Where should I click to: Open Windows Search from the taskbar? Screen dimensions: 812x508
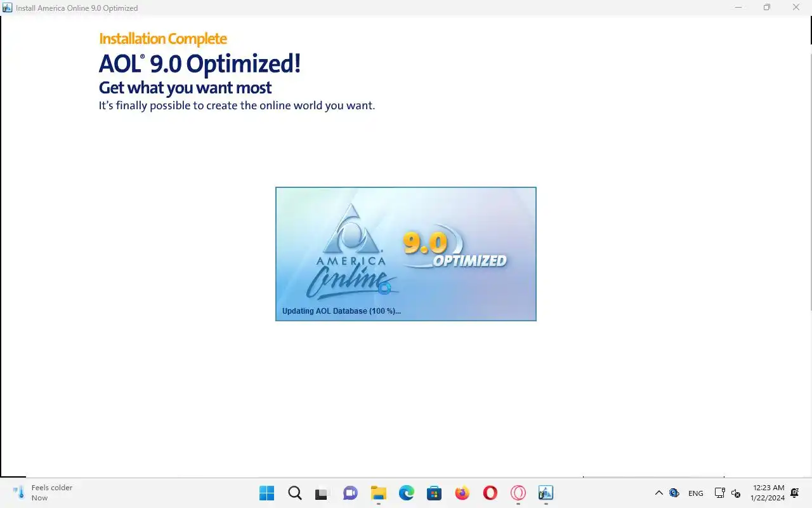[x=295, y=493]
